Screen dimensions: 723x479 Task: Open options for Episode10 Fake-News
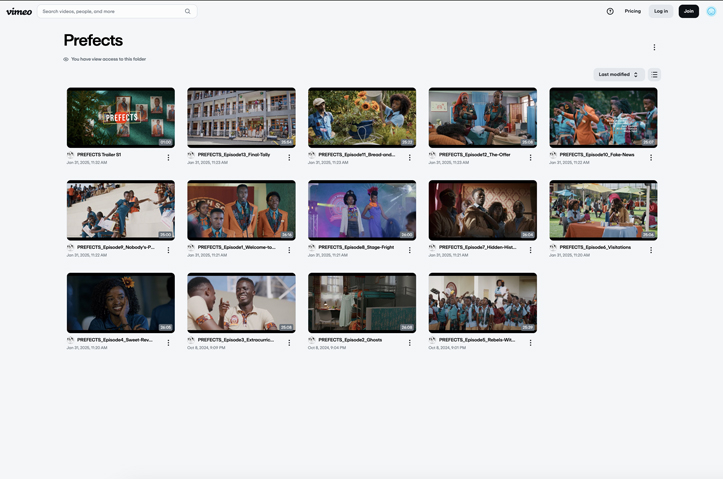coord(651,158)
